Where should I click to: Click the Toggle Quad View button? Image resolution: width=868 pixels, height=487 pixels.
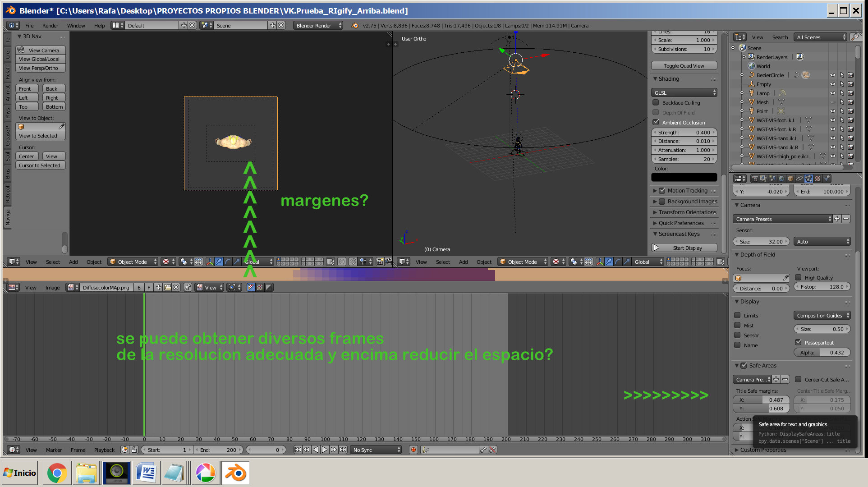pyautogui.click(x=684, y=66)
